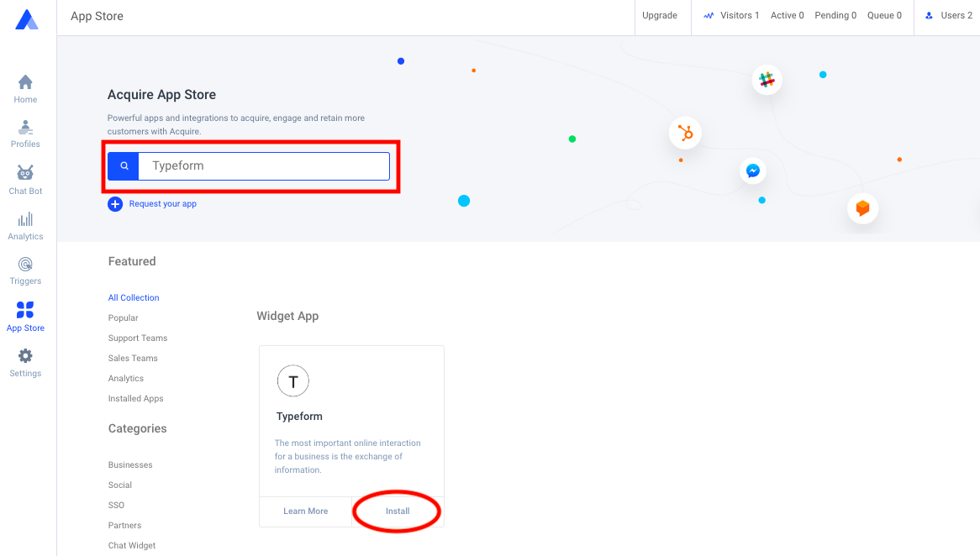Click the Acquire logo icon
The image size is (980, 556).
pos(27,19)
